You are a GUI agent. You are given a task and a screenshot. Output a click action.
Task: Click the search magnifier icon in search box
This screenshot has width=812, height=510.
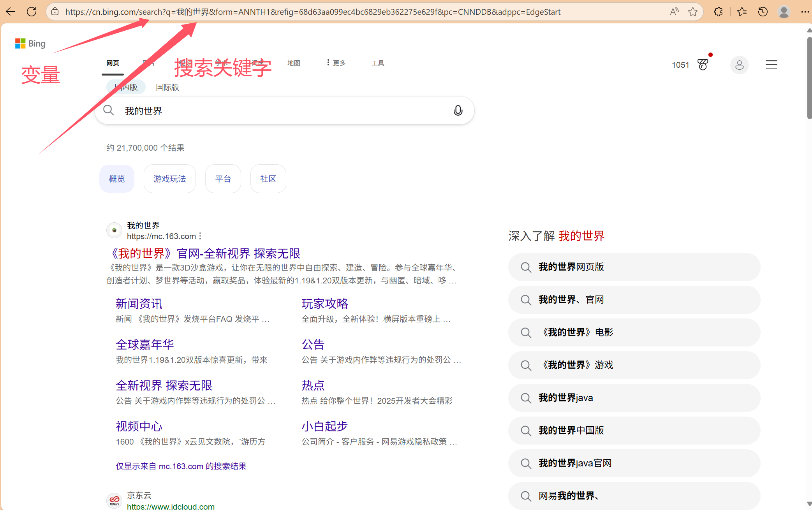(x=109, y=111)
